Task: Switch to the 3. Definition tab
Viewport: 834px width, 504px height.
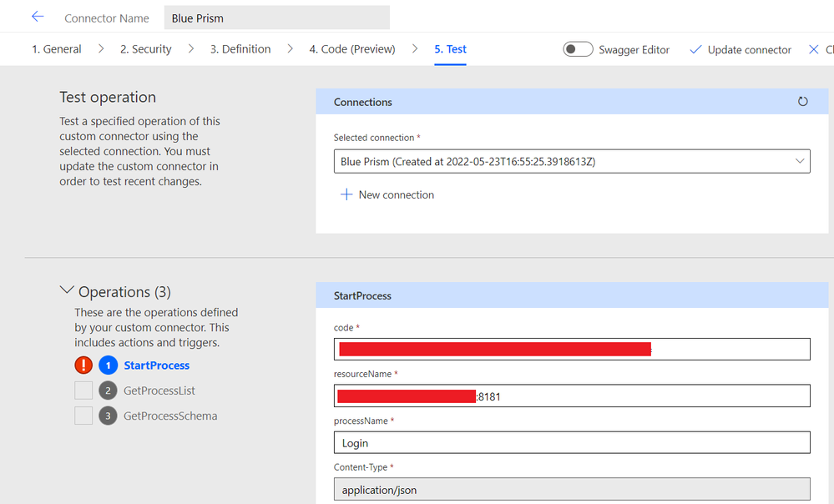Action: [240, 49]
